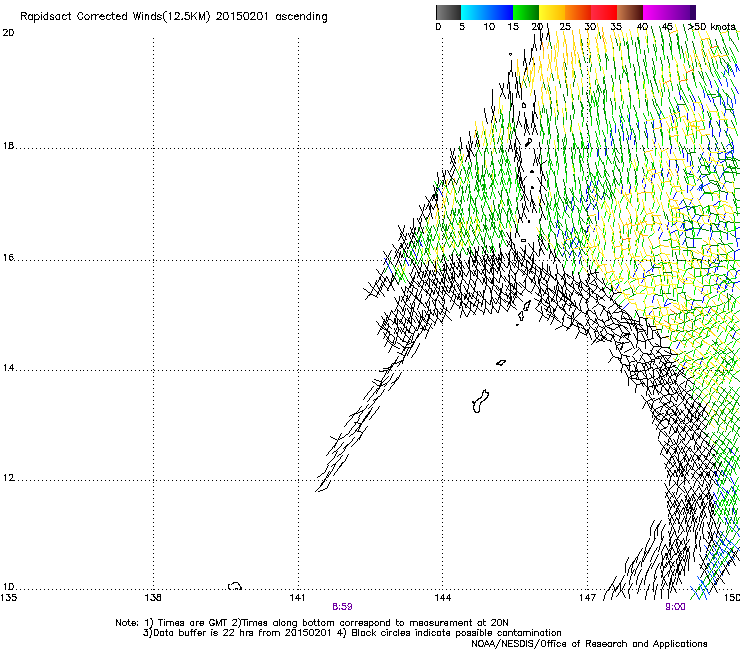Select the cyan-blue 5-15 knots legend swatch
The image size is (740, 650).
click(487, 12)
